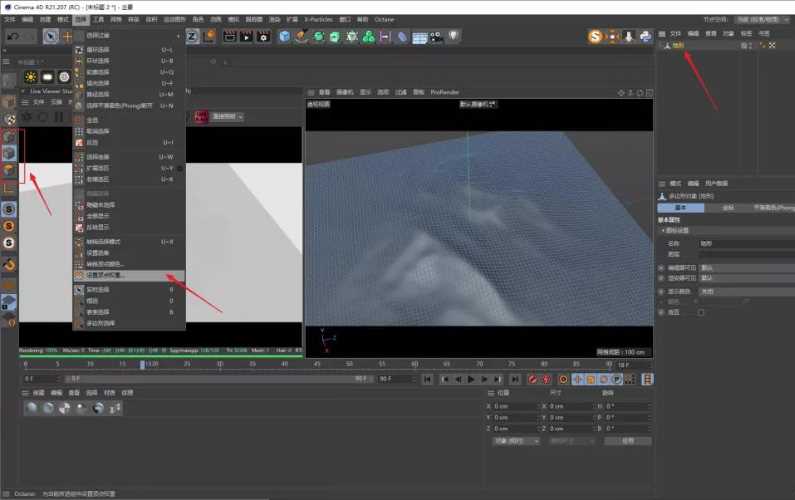Viewport: 795px width, 500px height.
Task: Open Edit Render Settings clapperboard icon
Action: tap(263, 37)
